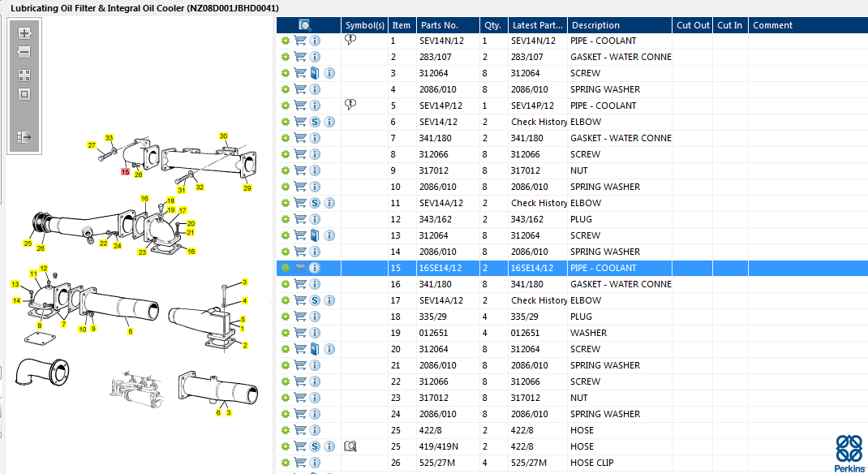Click S supersession icon on hose 419/419N row
The width and height of the screenshot is (868, 474).
315,446
